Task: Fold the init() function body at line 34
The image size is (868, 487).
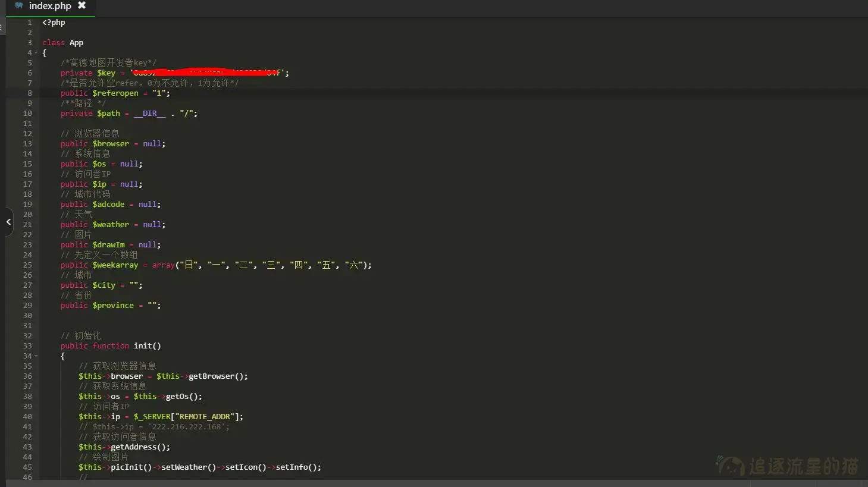Action: [x=36, y=356]
